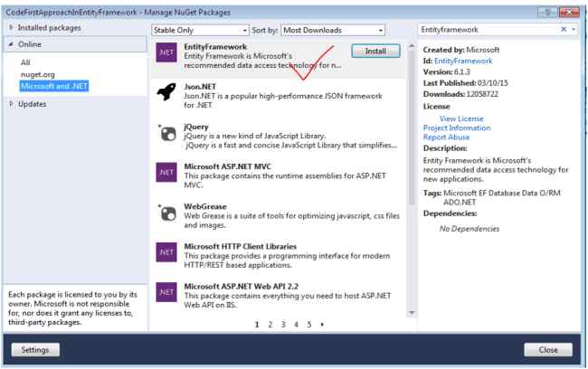Select the Microsoft ASP.NET Web API 2.2 title
This screenshot has width=588, height=369.
click(242, 286)
